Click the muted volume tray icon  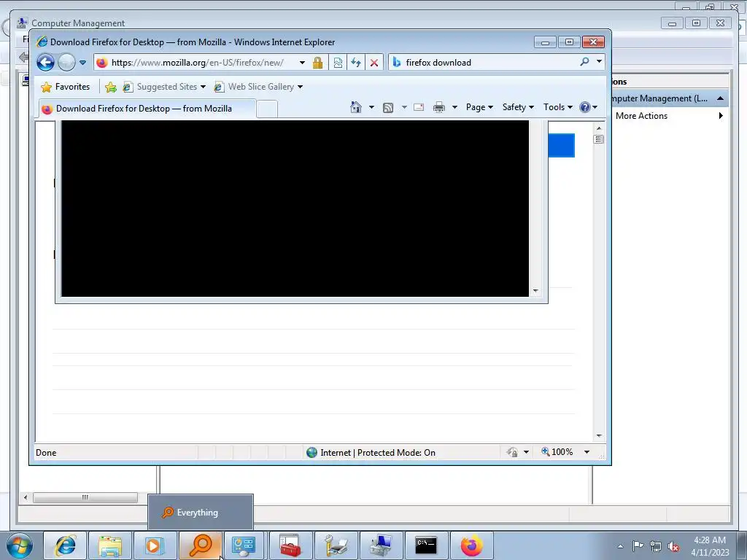tap(673, 546)
